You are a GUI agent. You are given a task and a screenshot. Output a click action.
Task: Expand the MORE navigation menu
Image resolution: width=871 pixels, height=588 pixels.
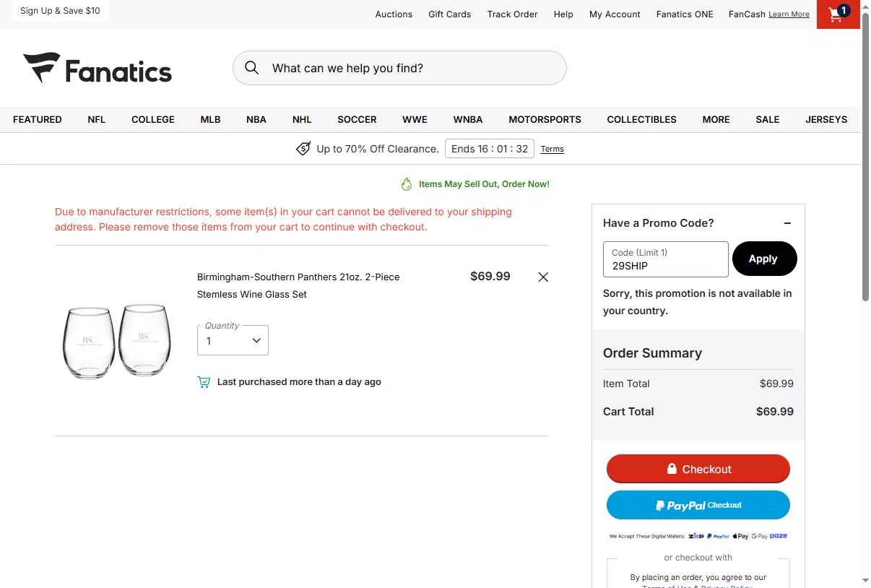click(x=716, y=120)
